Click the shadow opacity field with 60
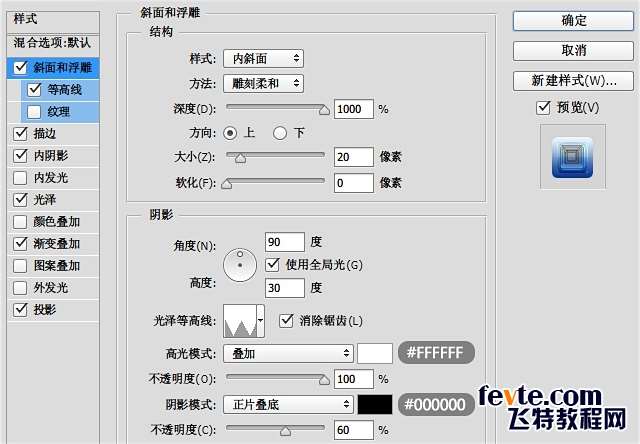 click(353, 430)
